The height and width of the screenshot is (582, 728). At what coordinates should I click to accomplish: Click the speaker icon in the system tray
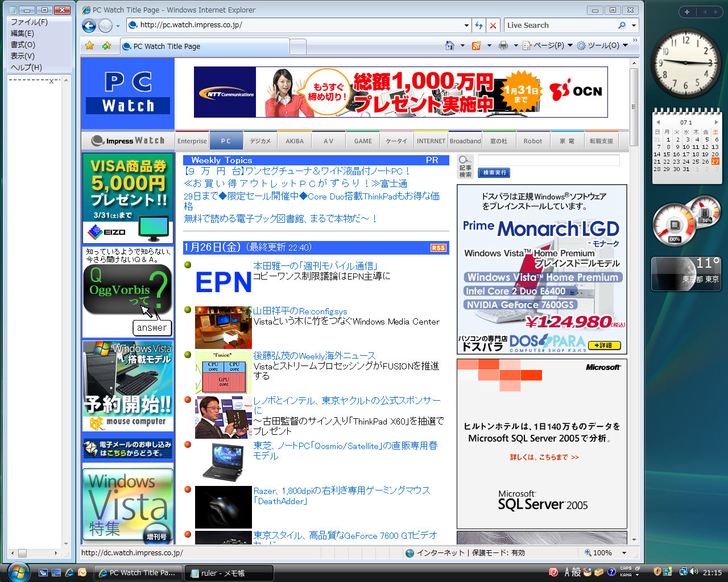click(x=693, y=572)
